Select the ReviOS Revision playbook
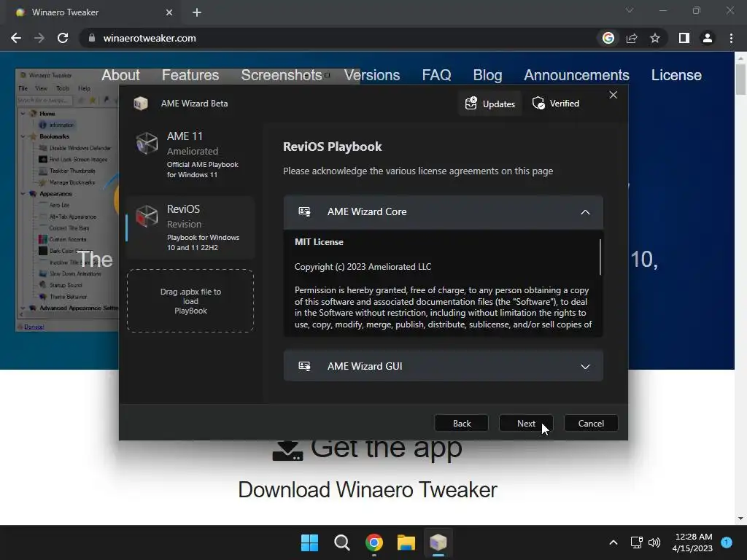 [x=190, y=227]
